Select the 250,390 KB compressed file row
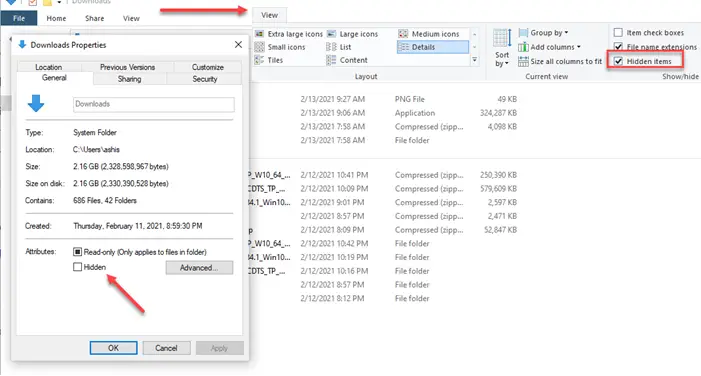Viewport: 701px width, 376px height. tap(384, 175)
